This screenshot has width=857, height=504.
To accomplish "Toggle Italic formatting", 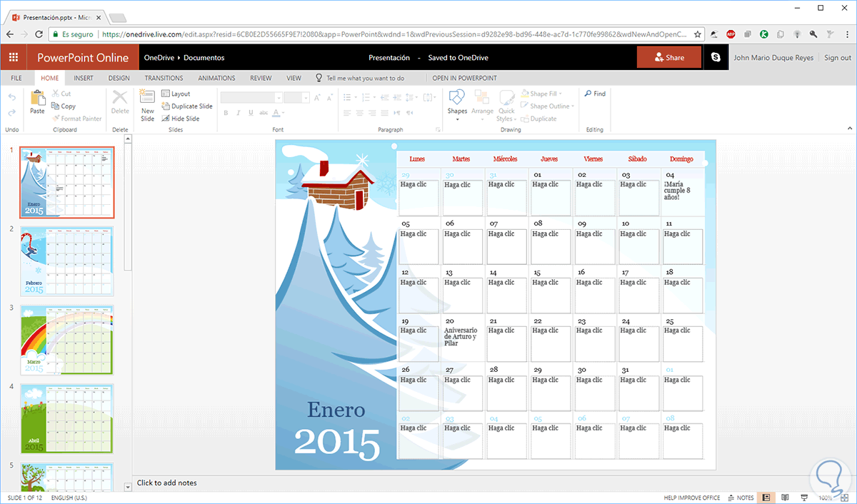I will tap(239, 113).
